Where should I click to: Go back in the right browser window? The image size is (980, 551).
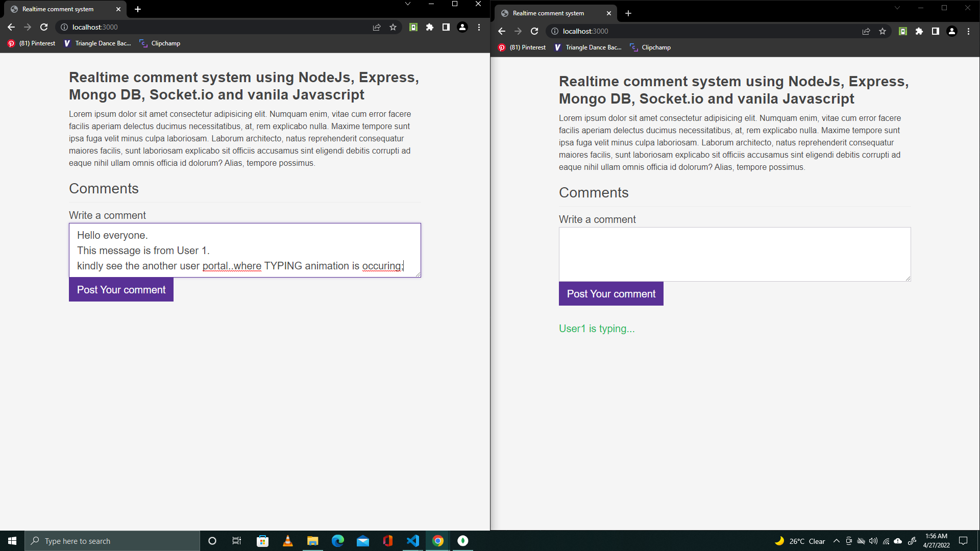click(502, 31)
